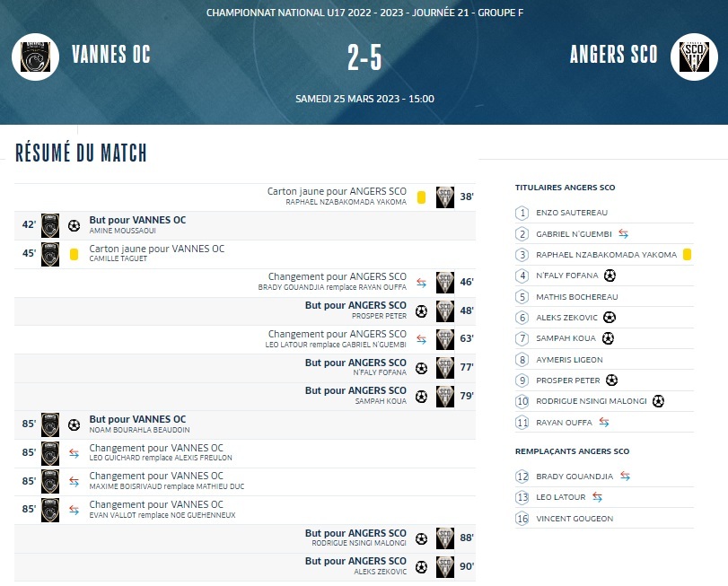728x586 pixels.
Task: Click Titulaires Angers SCO section heading
Action: pos(565,188)
